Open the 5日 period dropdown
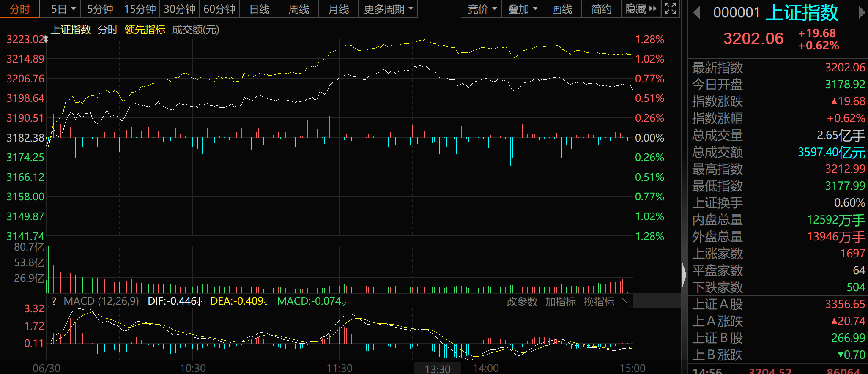Image resolution: width=868 pixels, height=374 pixels. pos(63,9)
